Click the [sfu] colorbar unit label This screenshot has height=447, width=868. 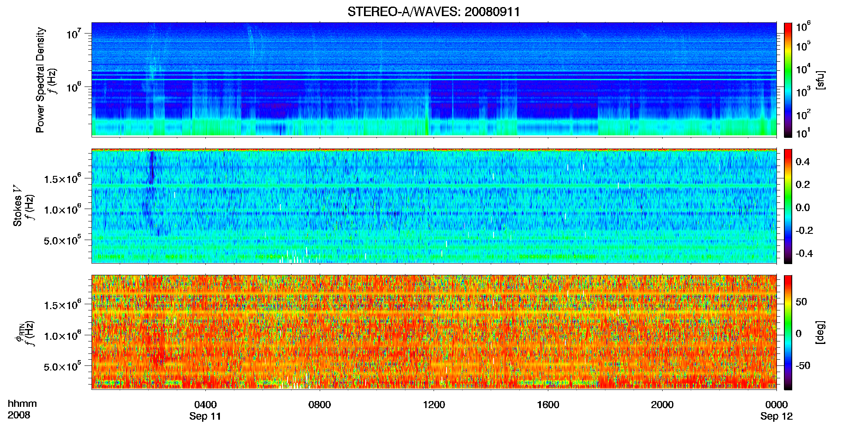click(x=821, y=80)
